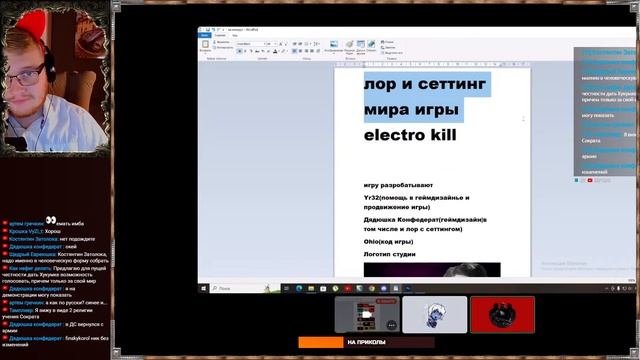Click the Replace button in Editing group
640x360 pixels.
(388, 47)
